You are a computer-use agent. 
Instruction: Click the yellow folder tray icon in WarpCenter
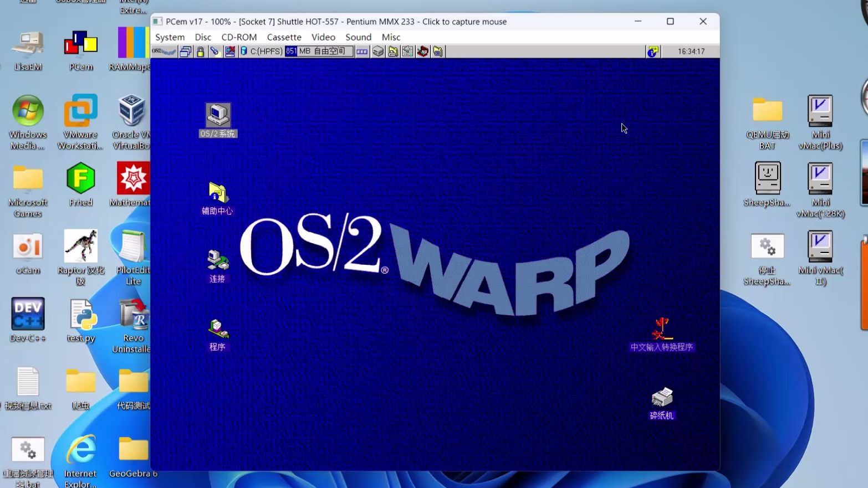pyautogui.click(x=393, y=52)
